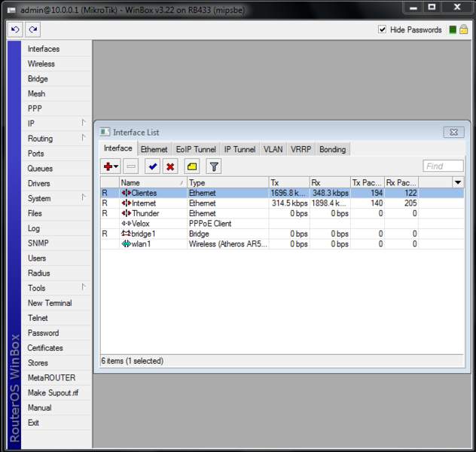476x452 pixels.
Task: Open the Interfaces menu item
Action: (x=56, y=49)
